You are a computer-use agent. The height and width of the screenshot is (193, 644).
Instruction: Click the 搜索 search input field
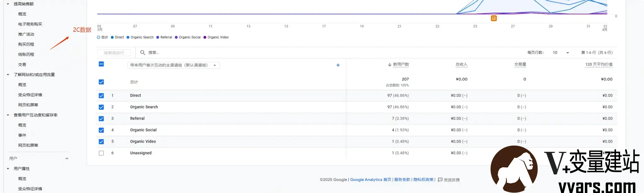point(239,52)
